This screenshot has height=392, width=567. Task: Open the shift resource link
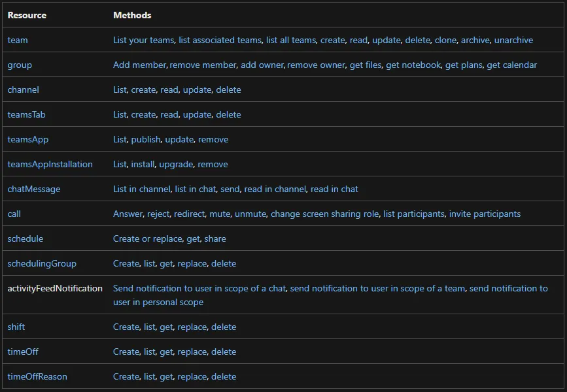coord(16,327)
